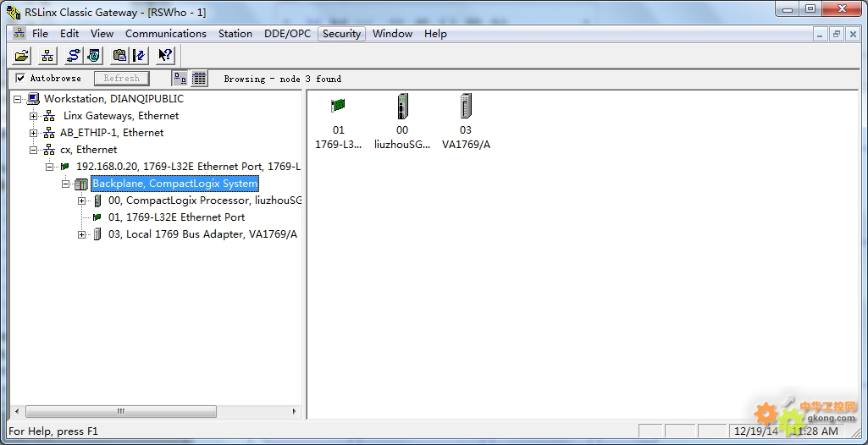Click the RSLinx title bar application icon
868x445 pixels.
click(x=14, y=12)
